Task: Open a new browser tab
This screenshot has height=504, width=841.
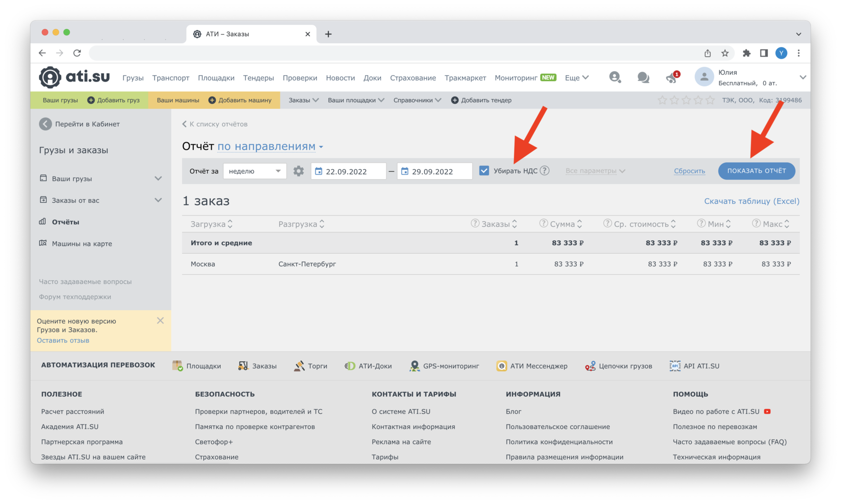Action: pyautogui.click(x=328, y=34)
